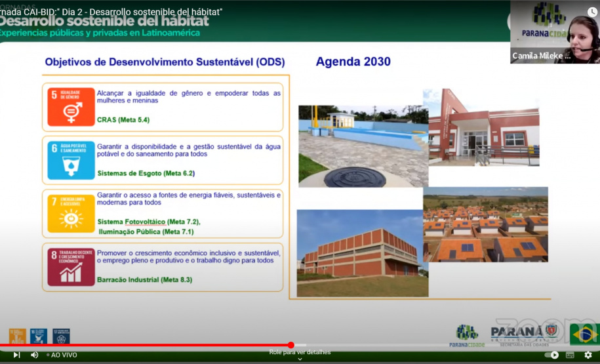Image resolution: width=600 pixels, height=364 pixels.
Task: Click 'Sistemas de Esgoto (Meta 6.2)' text
Action: tap(146, 173)
